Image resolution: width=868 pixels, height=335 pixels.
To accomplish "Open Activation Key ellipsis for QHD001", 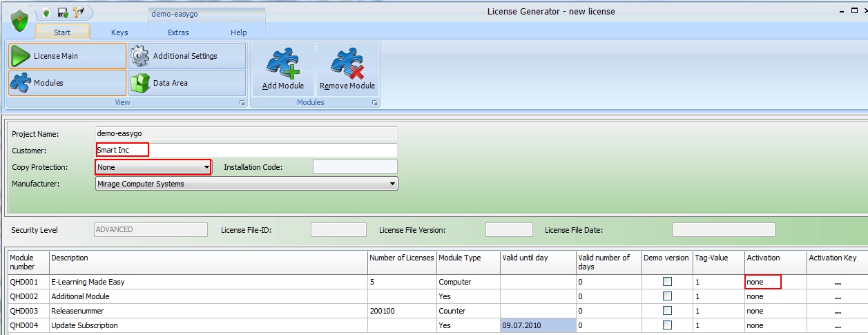I will 838,283.
